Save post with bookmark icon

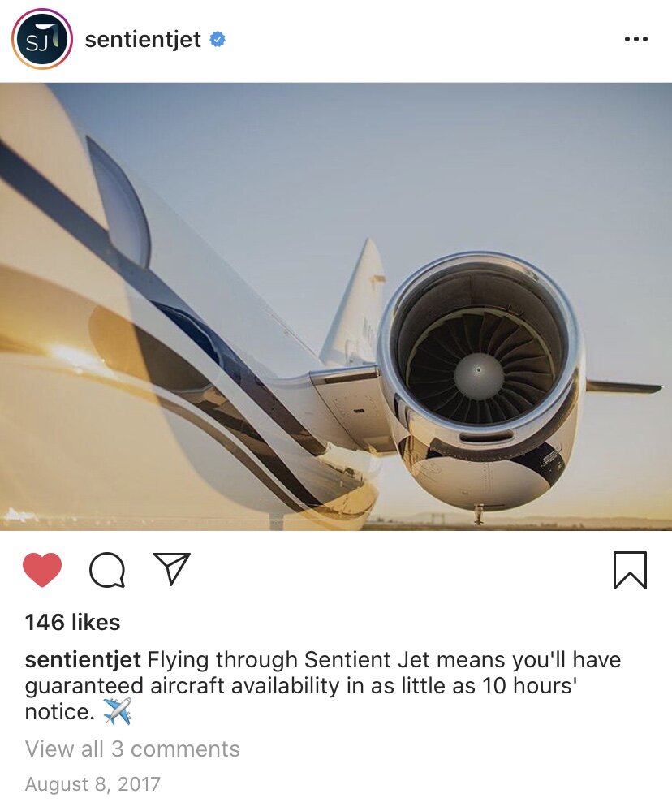tap(630, 570)
